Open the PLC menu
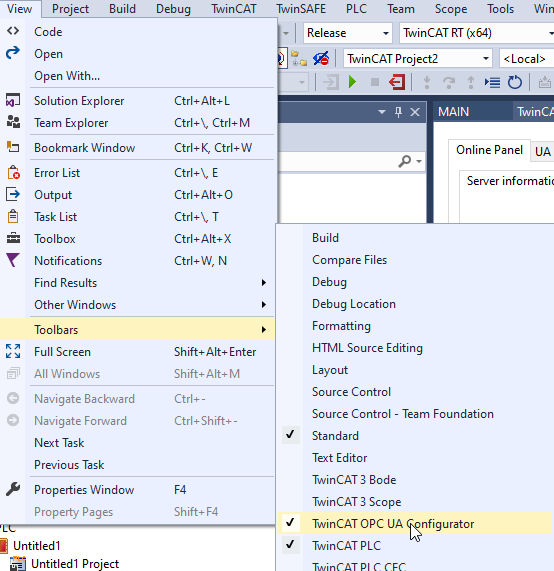 (x=356, y=9)
